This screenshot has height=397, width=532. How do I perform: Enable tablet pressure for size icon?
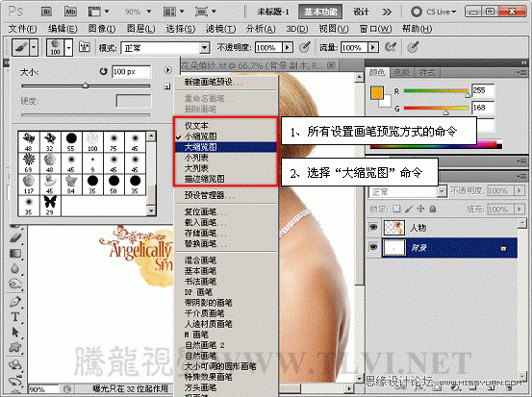(x=413, y=47)
